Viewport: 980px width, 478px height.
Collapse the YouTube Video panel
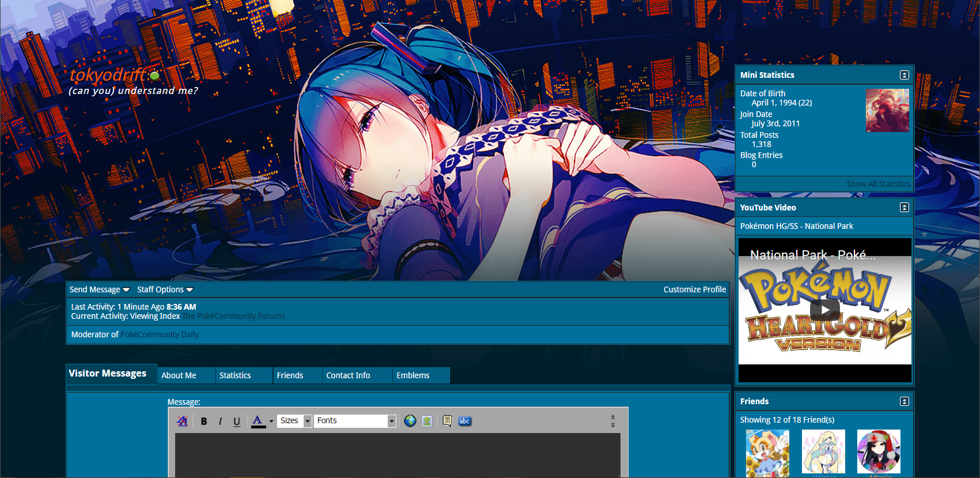(x=905, y=208)
